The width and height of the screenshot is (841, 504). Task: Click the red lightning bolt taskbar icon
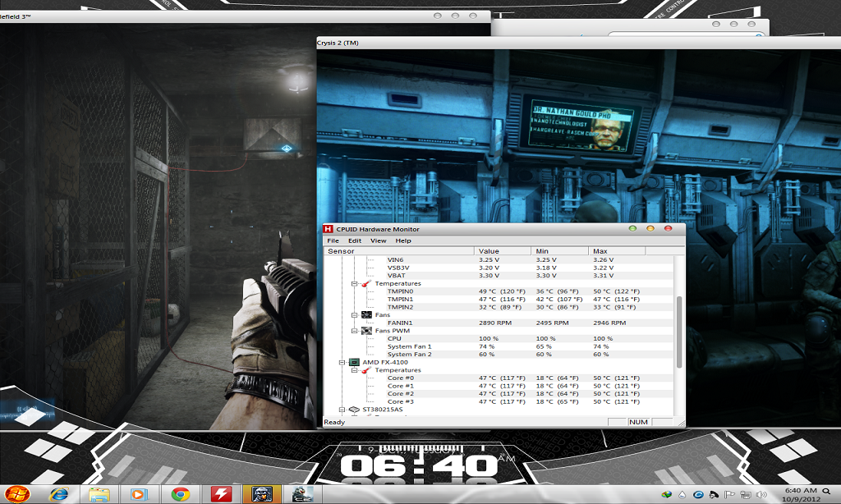pos(221,494)
